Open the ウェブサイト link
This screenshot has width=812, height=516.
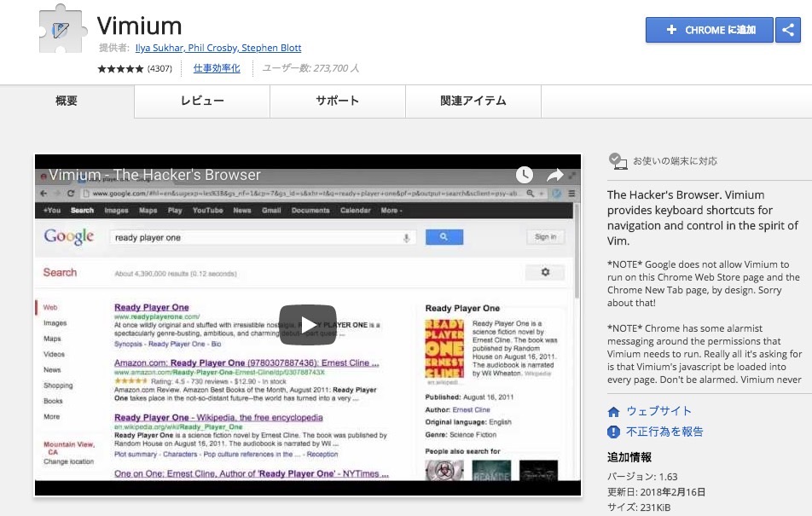tap(658, 411)
